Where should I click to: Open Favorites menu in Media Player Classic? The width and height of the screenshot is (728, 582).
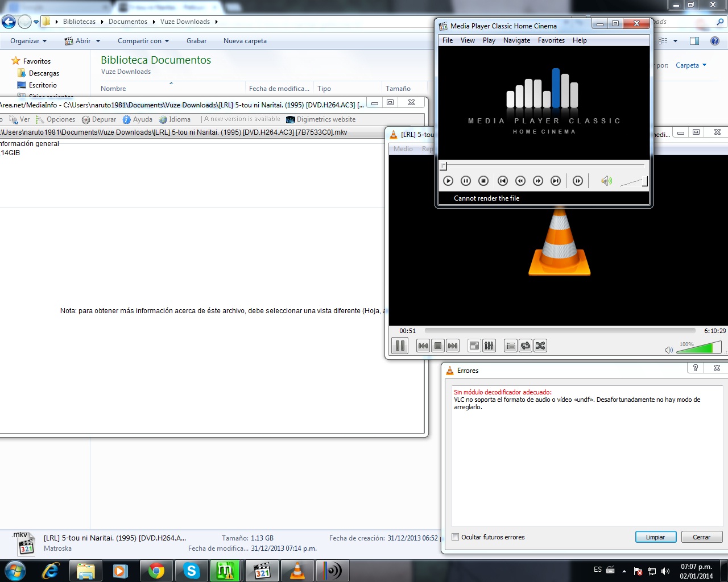point(551,40)
